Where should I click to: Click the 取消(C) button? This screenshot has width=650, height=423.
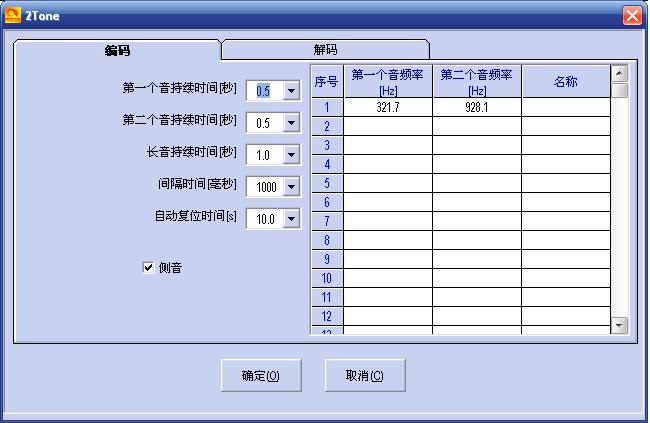[x=365, y=376]
